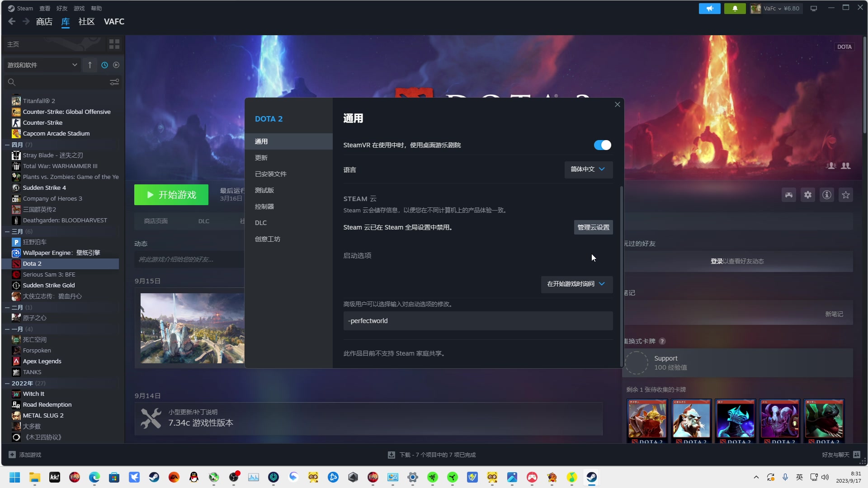Click the 管理云设置 button
Viewport: 868px width, 488px height.
(x=593, y=227)
